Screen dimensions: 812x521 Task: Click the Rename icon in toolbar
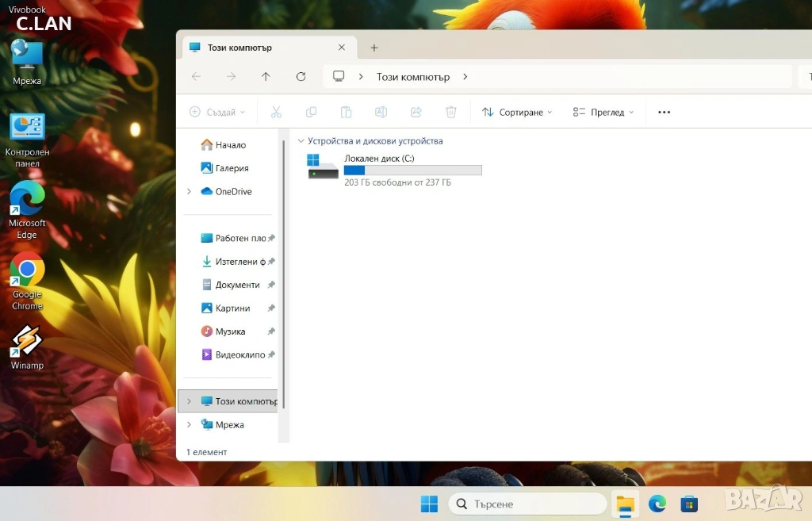point(381,113)
